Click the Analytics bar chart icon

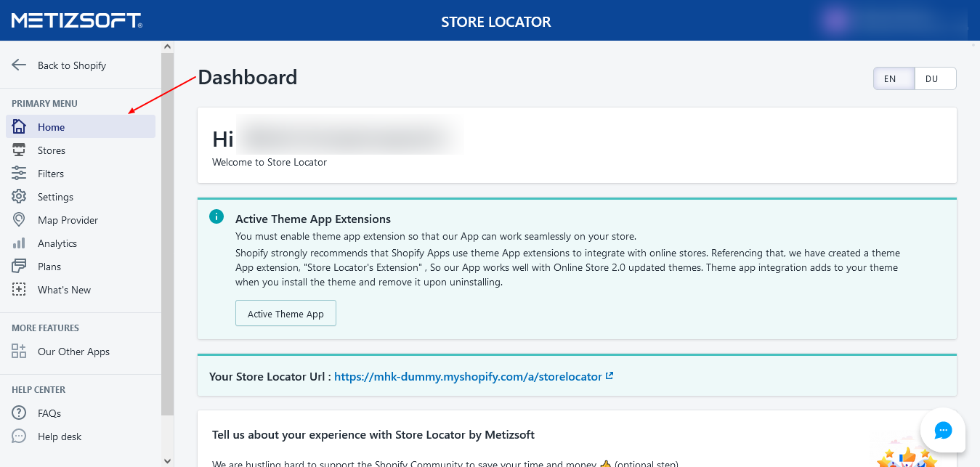[x=19, y=243]
